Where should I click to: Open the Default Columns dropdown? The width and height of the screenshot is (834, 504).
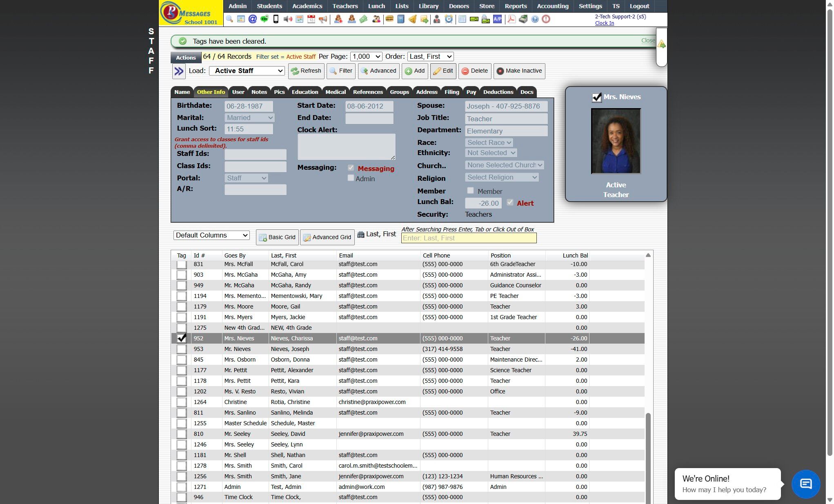(x=211, y=235)
